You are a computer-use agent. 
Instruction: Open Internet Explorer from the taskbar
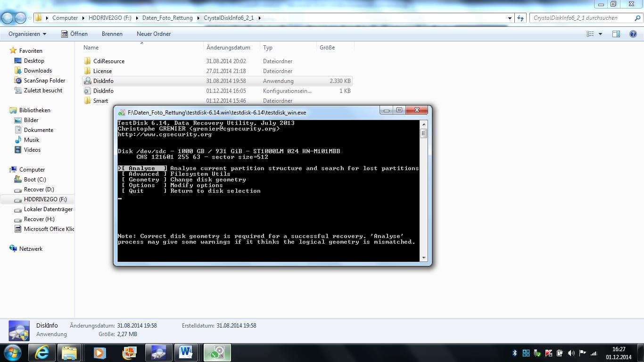41,352
